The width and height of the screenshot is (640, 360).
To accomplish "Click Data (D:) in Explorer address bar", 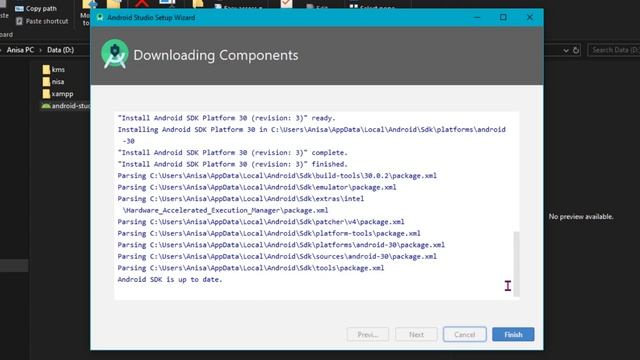I will (x=60, y=50).
